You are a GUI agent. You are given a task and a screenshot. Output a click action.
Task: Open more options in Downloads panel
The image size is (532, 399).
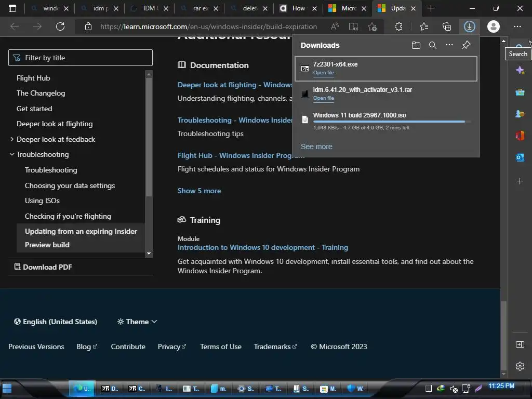coord(449,45)
